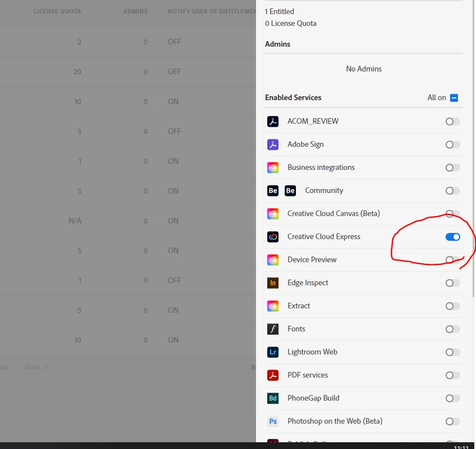Click the Creative Cloud Express icon
This screenshot has height=449, width=476.
tap(273, 237)
